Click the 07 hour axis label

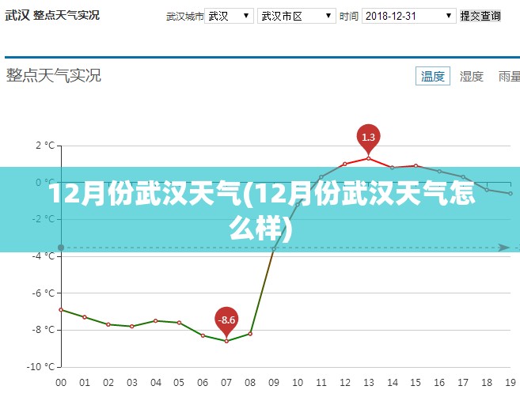tap(226, 383)
